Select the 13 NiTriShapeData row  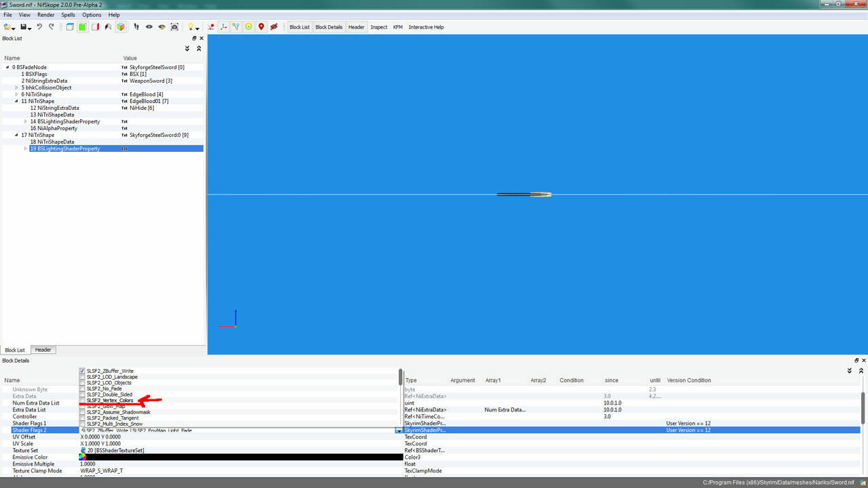(x=56, y=115)
